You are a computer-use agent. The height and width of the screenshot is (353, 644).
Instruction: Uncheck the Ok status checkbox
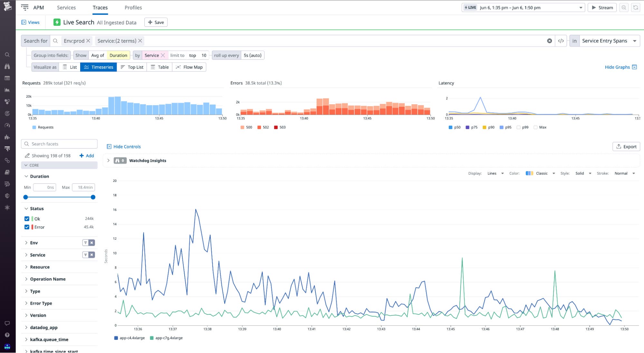pyautogui.click(x=27, y=218)
